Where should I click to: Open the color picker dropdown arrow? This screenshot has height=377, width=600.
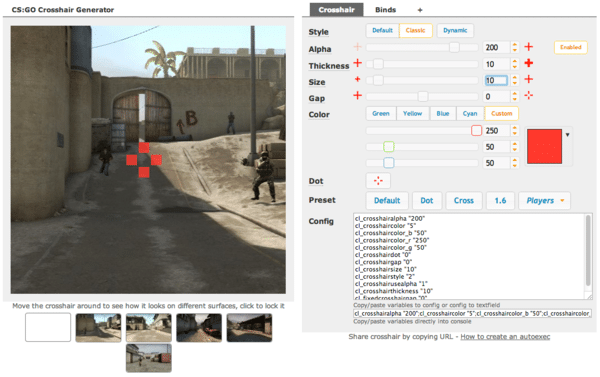(x=567, y=135)
